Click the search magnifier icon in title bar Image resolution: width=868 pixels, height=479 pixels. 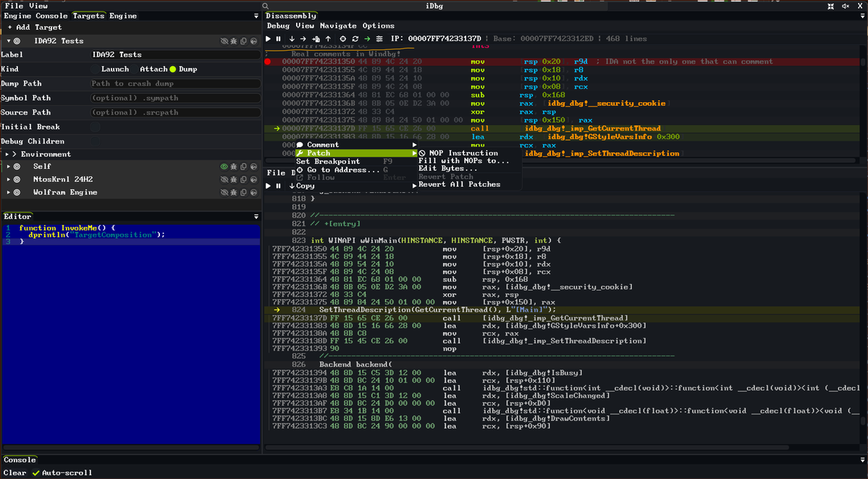[x=266, y=6]
